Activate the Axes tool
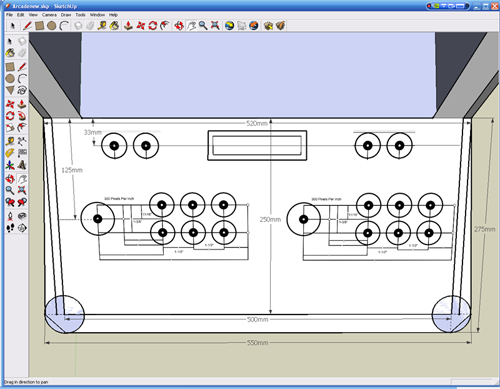The image size is (500, 389). [10, 165]
